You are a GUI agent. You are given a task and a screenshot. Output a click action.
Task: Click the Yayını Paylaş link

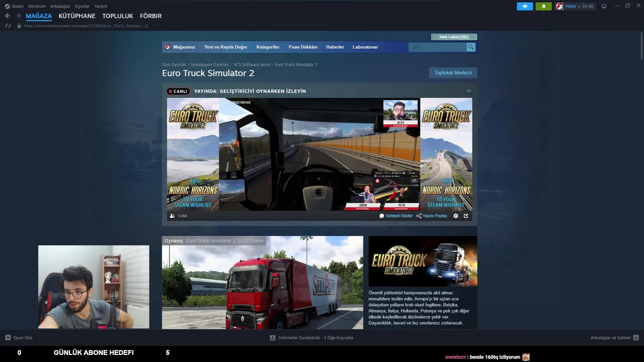click(435, 216)
